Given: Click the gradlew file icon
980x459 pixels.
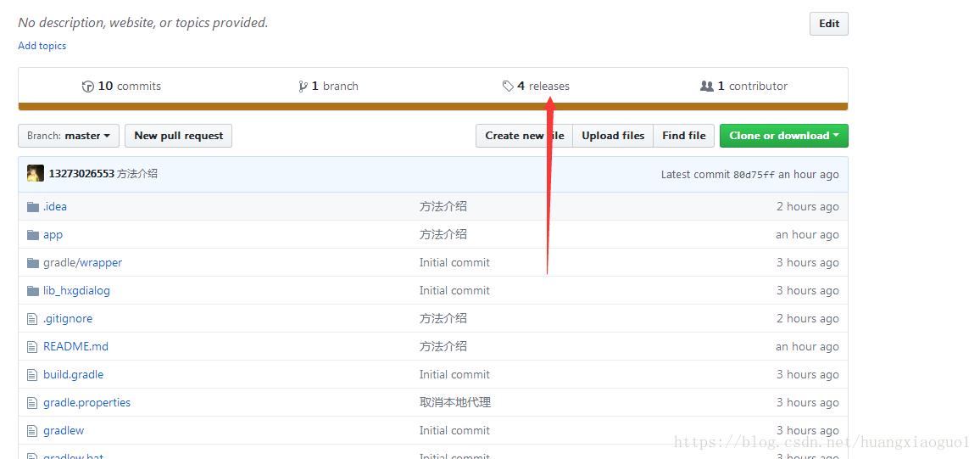Looking at the screenshot, I should [32, 431].
